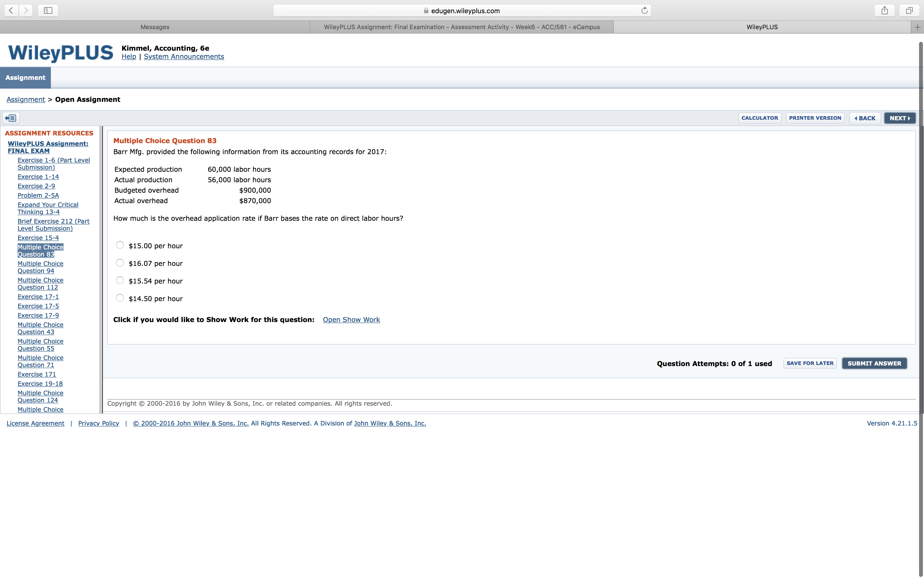Add a new Safari tab

[x=917, y=27]
